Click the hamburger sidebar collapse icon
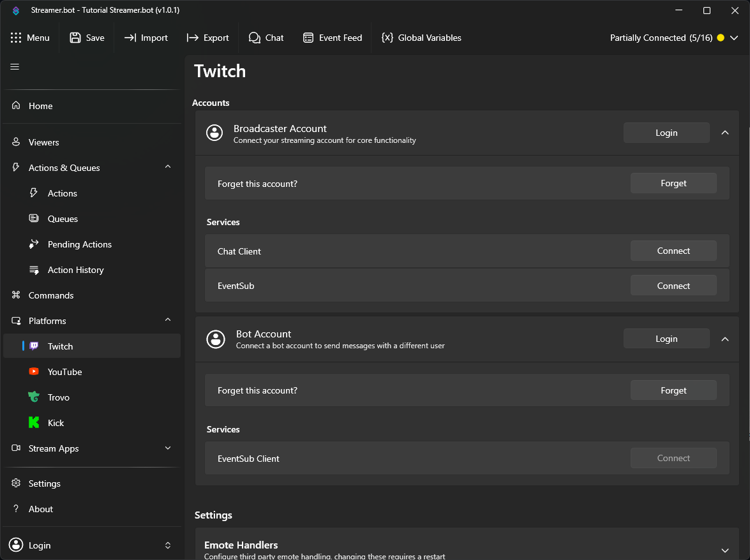Screen dimensions: 750x560 (15, 67)
